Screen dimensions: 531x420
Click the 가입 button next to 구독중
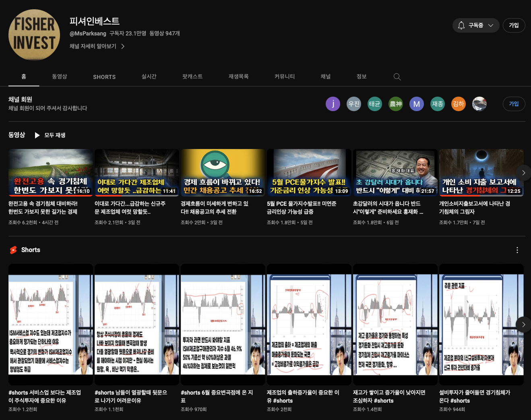click(x=514, y=25)
